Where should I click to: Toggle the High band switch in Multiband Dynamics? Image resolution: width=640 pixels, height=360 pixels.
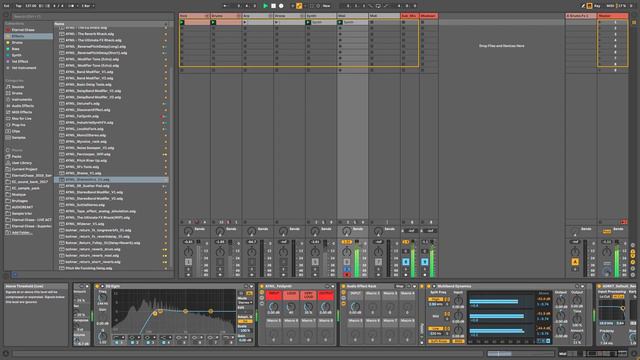[x=435, y=300]
